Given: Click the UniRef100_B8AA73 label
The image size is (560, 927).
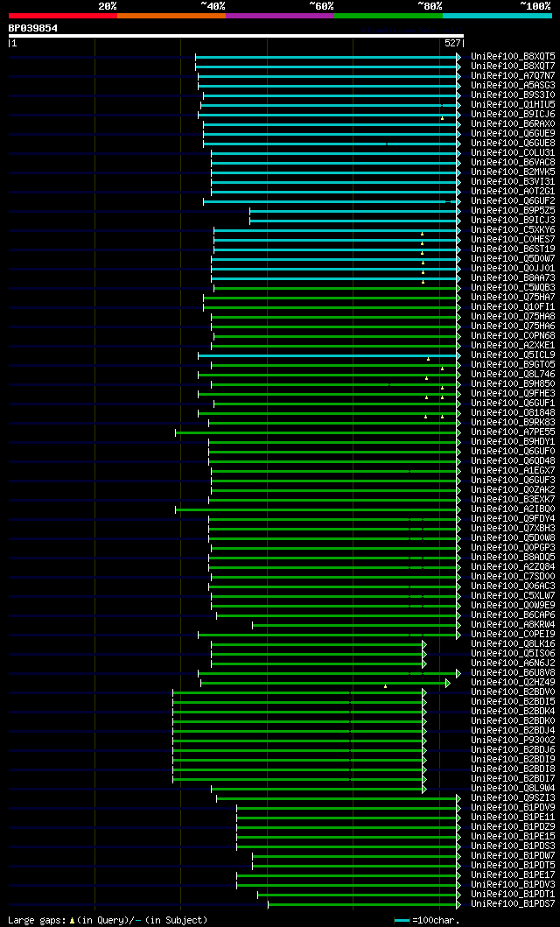Looking at the screenshot, I should (513, 278).
